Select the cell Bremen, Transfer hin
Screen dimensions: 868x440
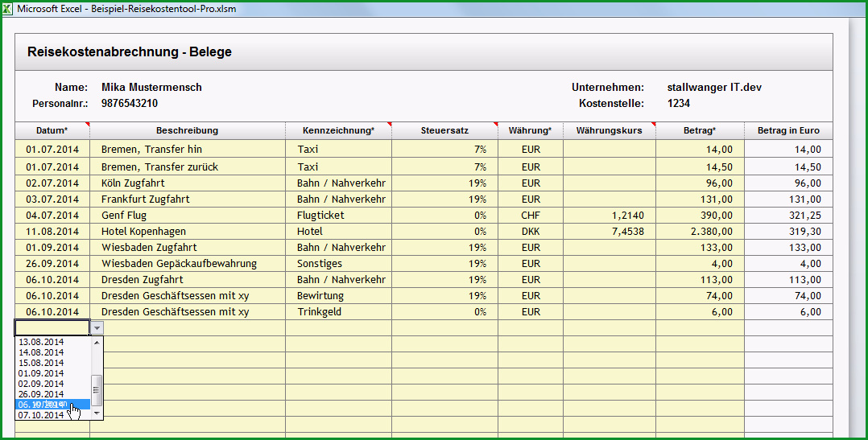point(187,150)
